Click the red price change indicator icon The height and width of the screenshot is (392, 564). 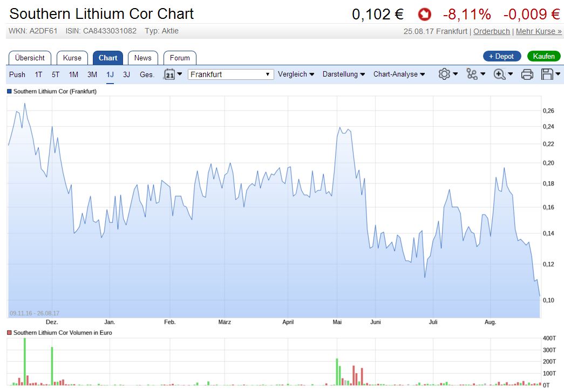click(424, 15)
